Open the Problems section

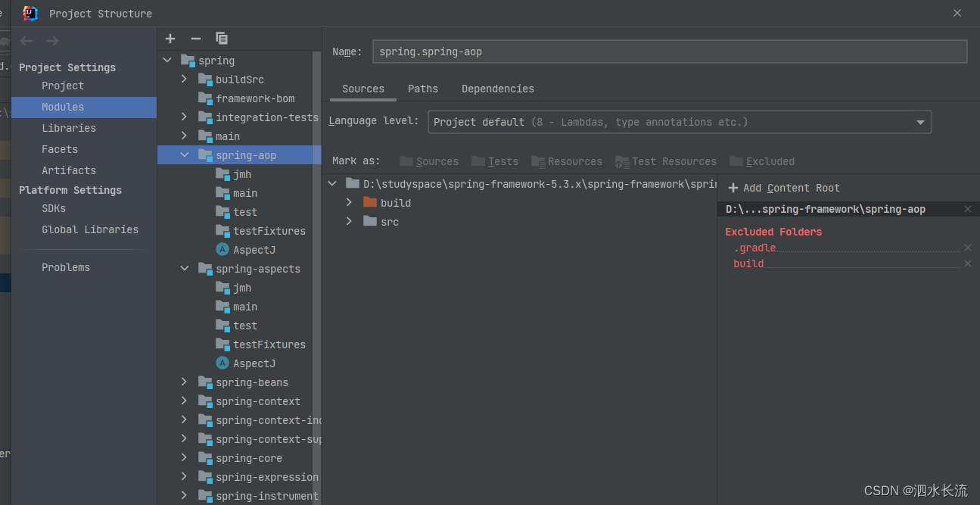66,267
